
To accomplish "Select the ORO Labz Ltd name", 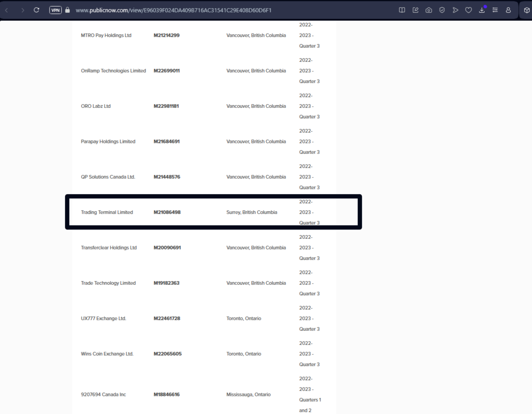I will pos(96,106).
